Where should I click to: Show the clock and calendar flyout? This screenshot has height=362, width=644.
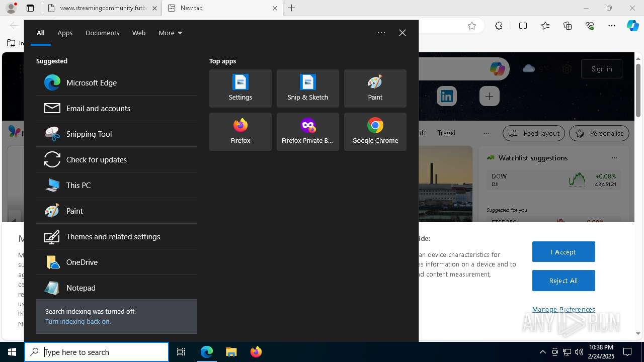click(x=601, y=352)
